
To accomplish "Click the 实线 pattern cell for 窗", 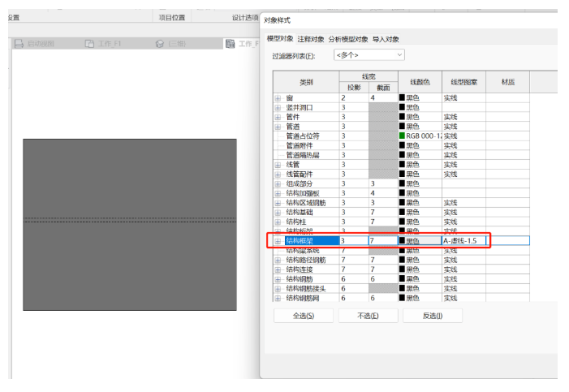I will 463,98.
